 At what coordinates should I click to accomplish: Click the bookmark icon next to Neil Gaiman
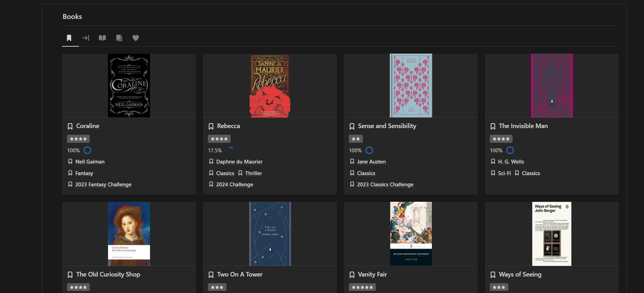pyautogui.click(x=70, y=161)
